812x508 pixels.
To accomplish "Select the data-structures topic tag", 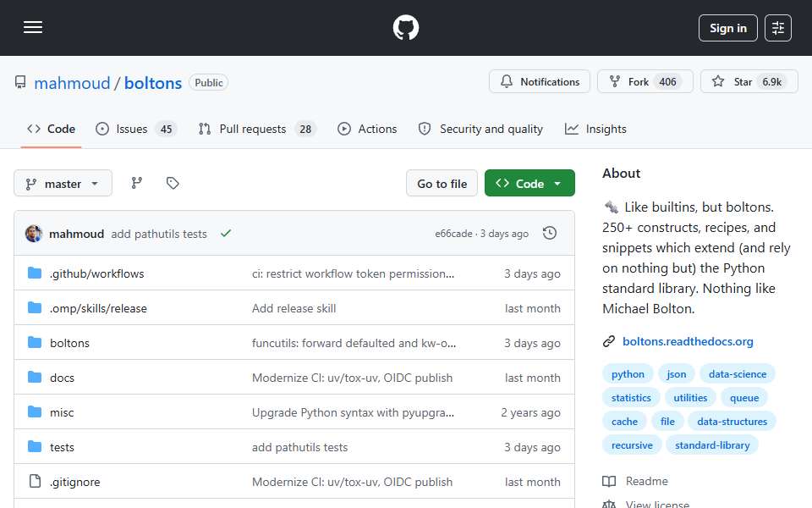I will (x=732, y=422).
